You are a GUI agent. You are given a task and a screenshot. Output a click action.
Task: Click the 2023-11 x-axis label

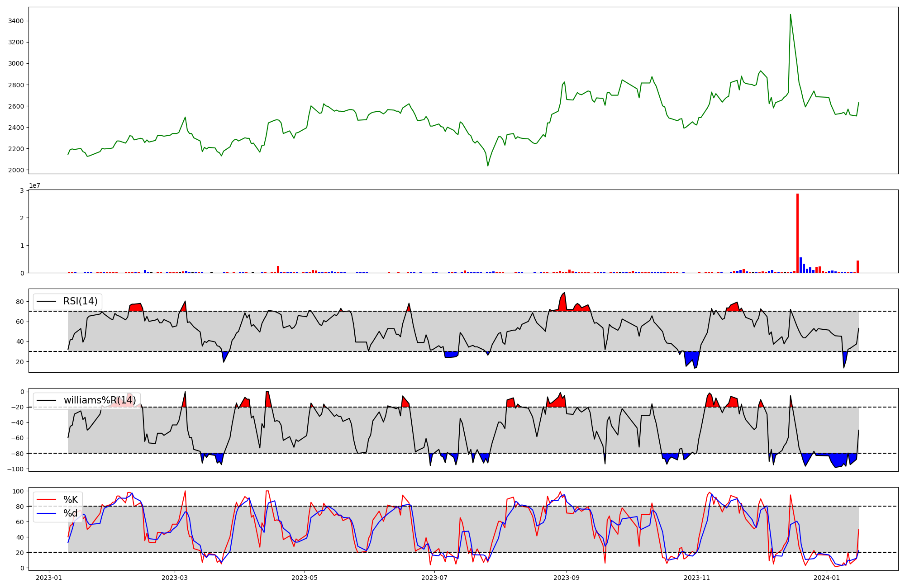click(x=697, y=578)
